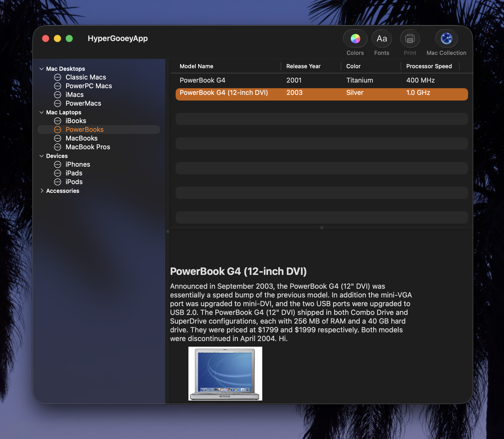The image size is (504, 439).
Task: Select iPads in sidebar
Action: coord(74,173)
